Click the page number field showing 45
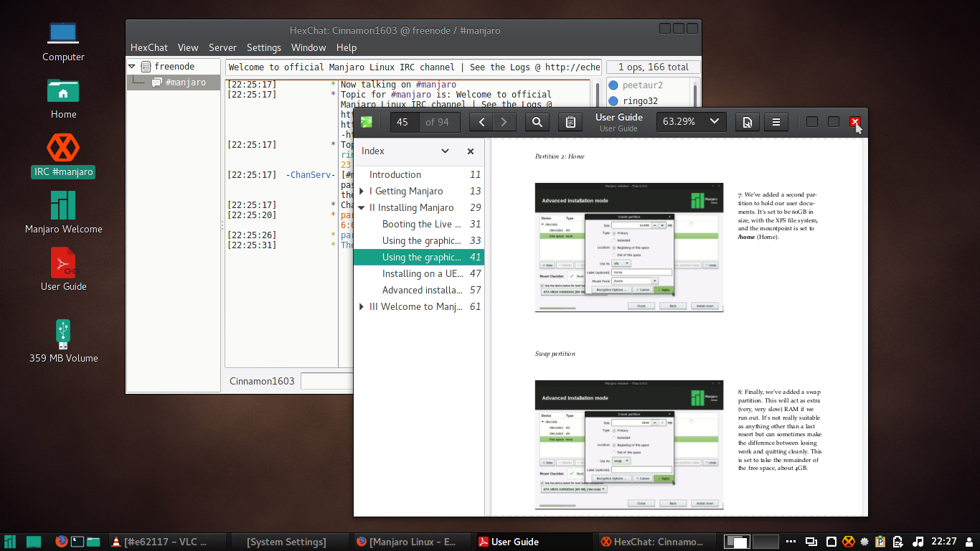The width and height of the screenshot is (980, 551). (403, 121)
